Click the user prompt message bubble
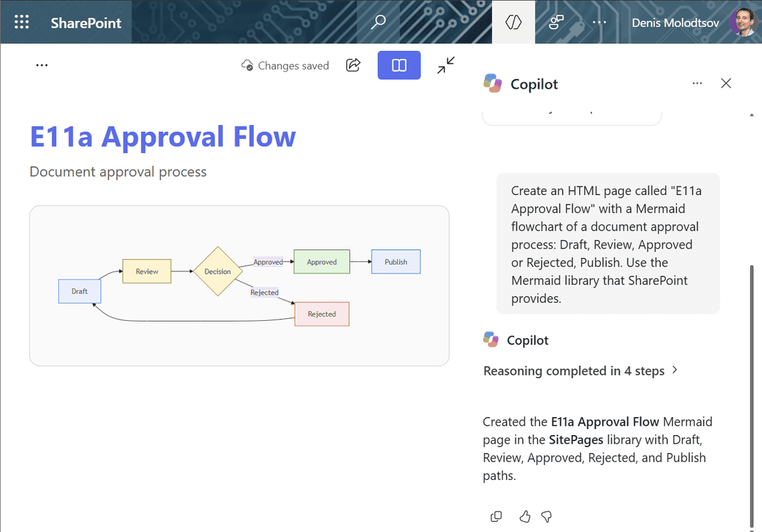 608,244
